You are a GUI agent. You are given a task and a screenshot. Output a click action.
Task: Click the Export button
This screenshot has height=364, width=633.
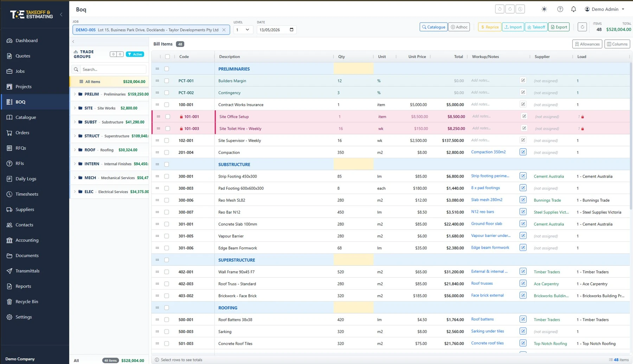[558, 27]
